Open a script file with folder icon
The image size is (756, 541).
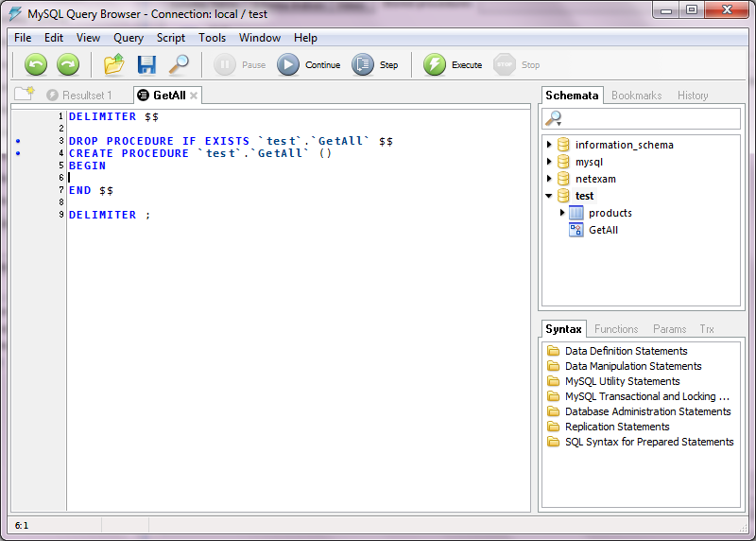(114, 64)
